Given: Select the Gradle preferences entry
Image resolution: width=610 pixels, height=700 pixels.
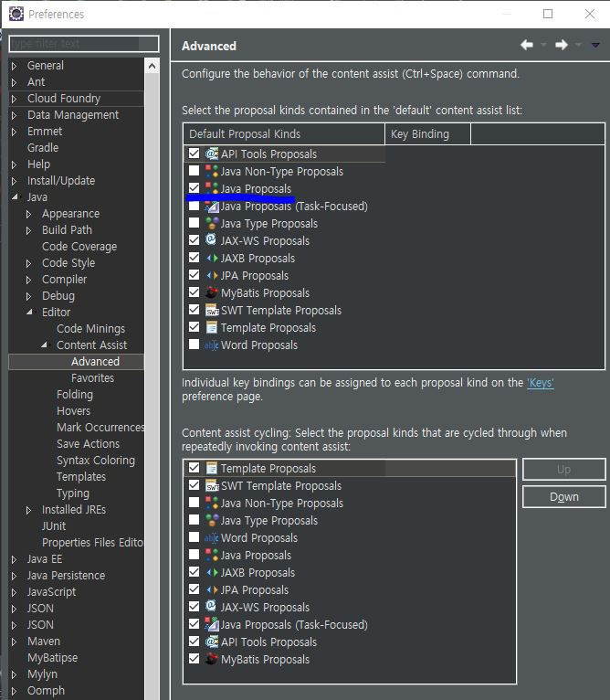Looking at the screenshot, I should point(43,148).
